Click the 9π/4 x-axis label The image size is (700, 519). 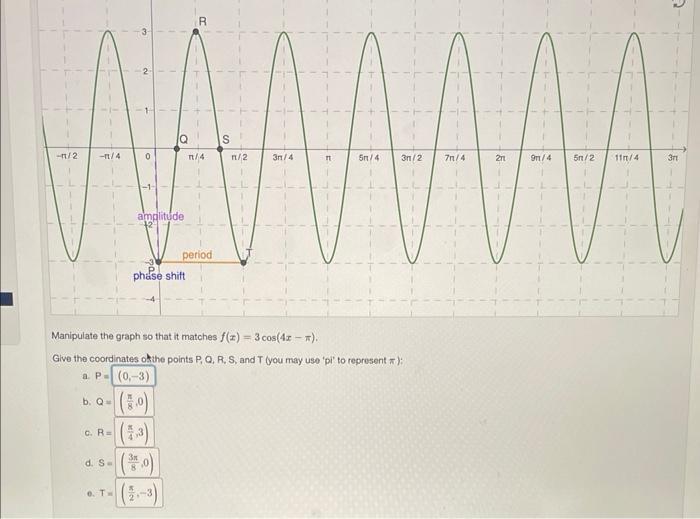point(541,158)
